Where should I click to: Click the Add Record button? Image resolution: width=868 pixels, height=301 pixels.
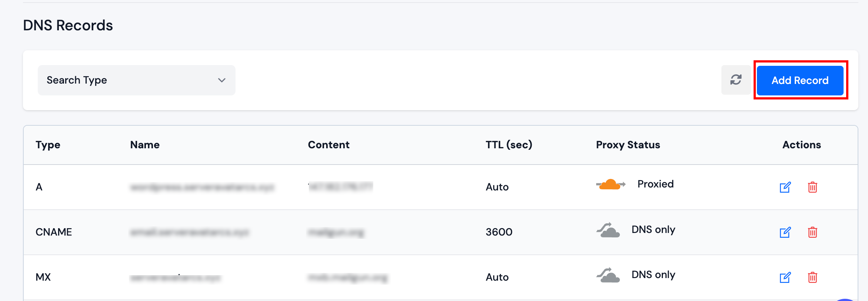click(800, 80)
